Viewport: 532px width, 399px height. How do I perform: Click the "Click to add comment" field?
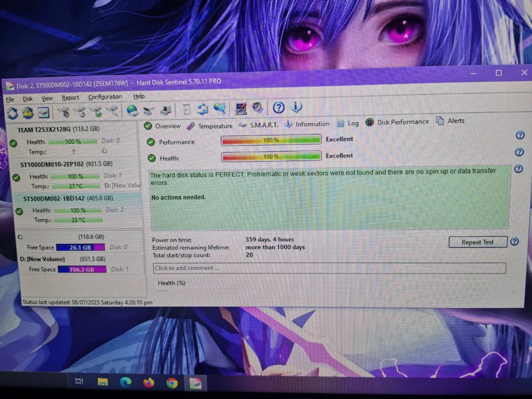click(329, 268)
